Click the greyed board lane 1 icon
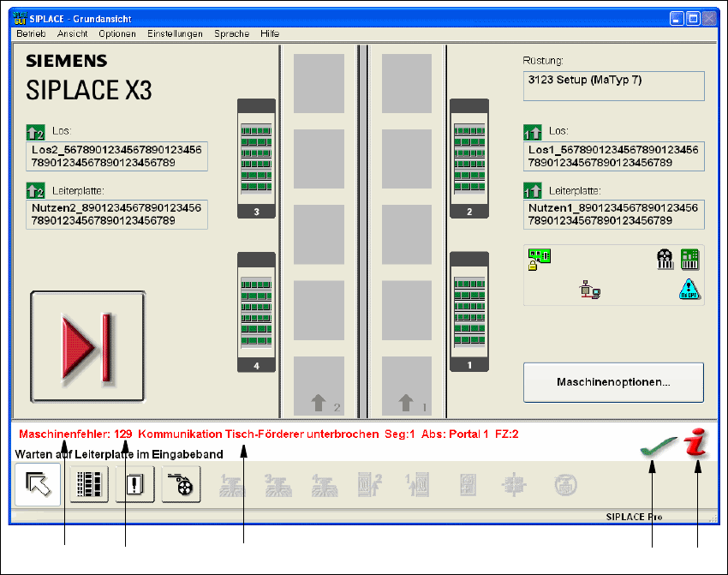The height and width of the screenshot is (575, 728). click(x=417, y=485)
